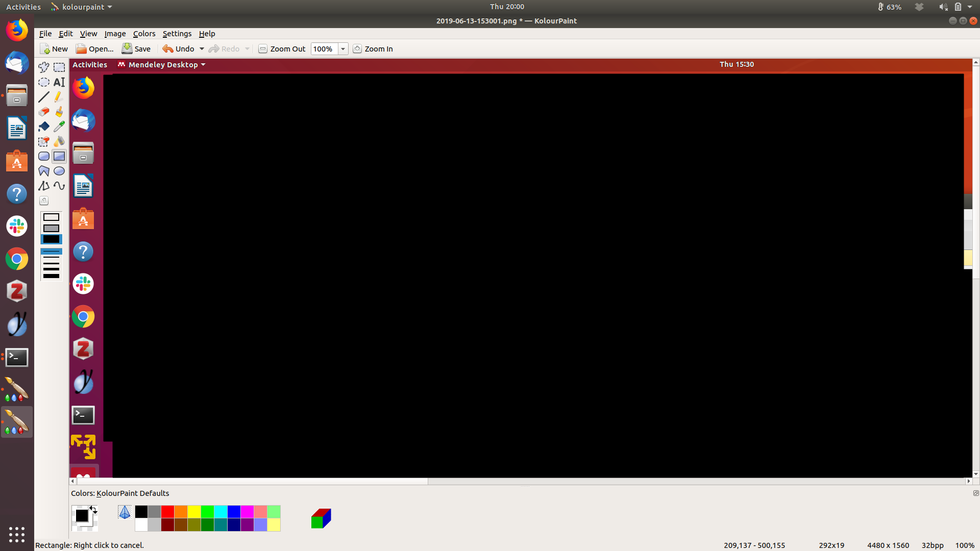Choose the Eraser tool
Viewport: 980px width, 551px height.
click(44, 112)
